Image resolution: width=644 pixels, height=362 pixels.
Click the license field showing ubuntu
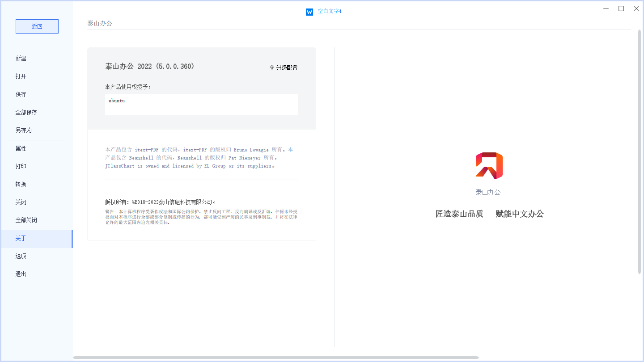(202, 105)
